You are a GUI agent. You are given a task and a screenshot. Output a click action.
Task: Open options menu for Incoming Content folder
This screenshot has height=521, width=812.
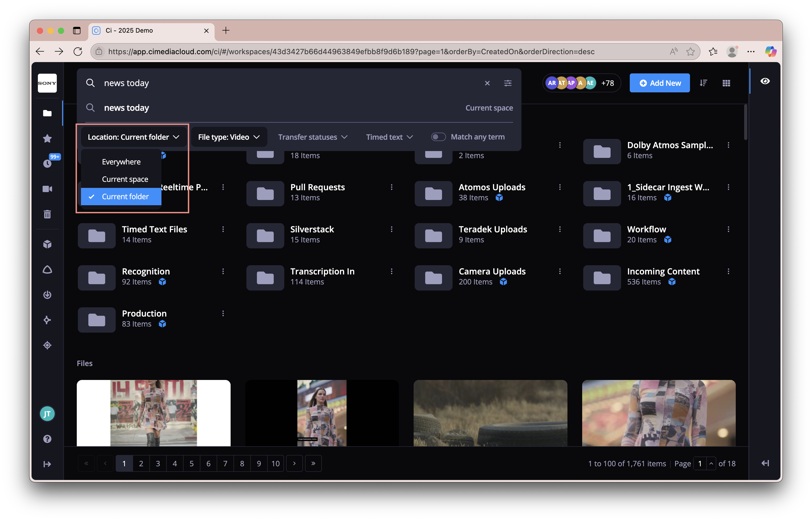coord(728,271)
